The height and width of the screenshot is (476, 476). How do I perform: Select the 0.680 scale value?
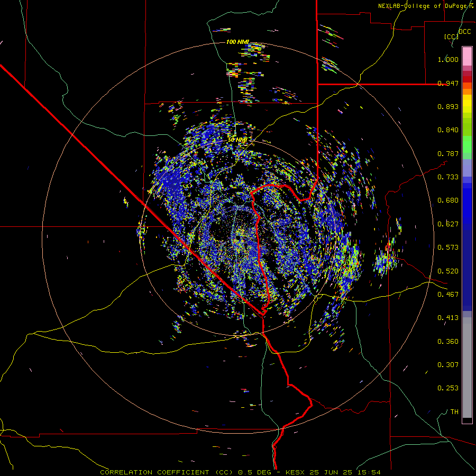pyautogui.click(x=448, y=200)
